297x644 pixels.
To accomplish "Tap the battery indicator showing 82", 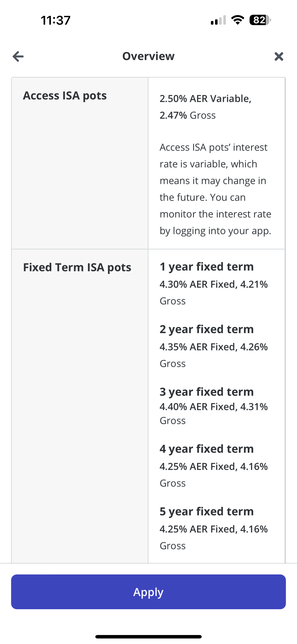I will 260,20.
